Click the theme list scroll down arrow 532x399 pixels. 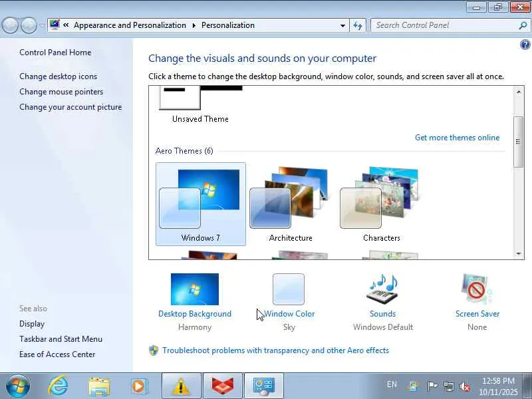(x=519, y=253)
